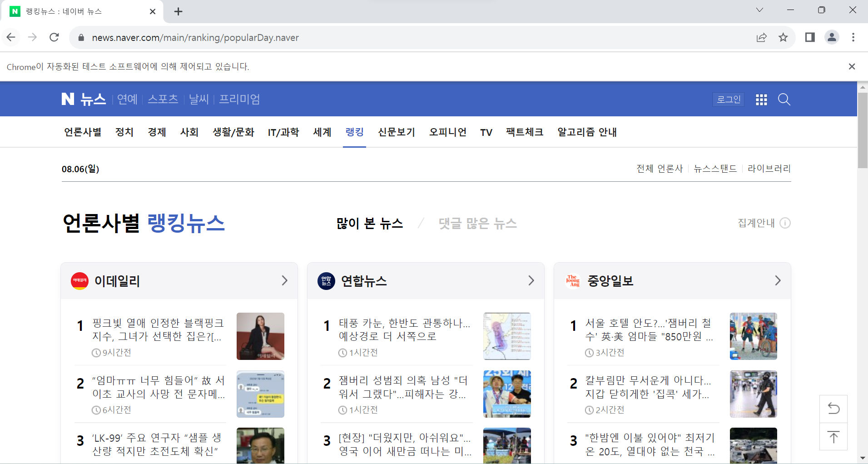Open the 사회 section

point(189,132)
